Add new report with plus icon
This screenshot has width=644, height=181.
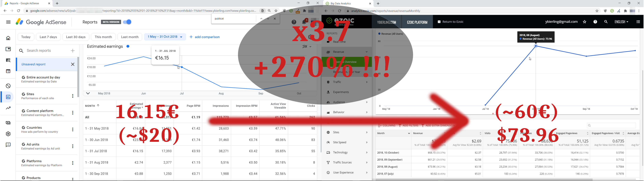pos(73,51)
